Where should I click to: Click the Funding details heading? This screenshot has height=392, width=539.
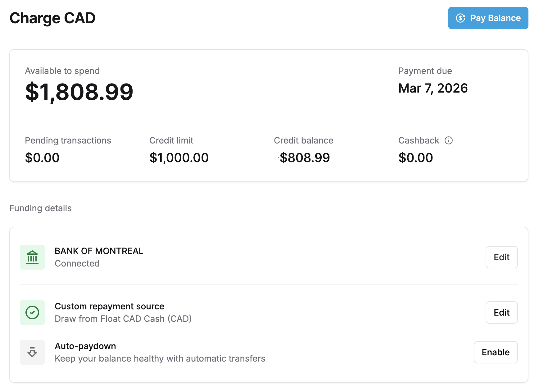click(x=40, y=208)
